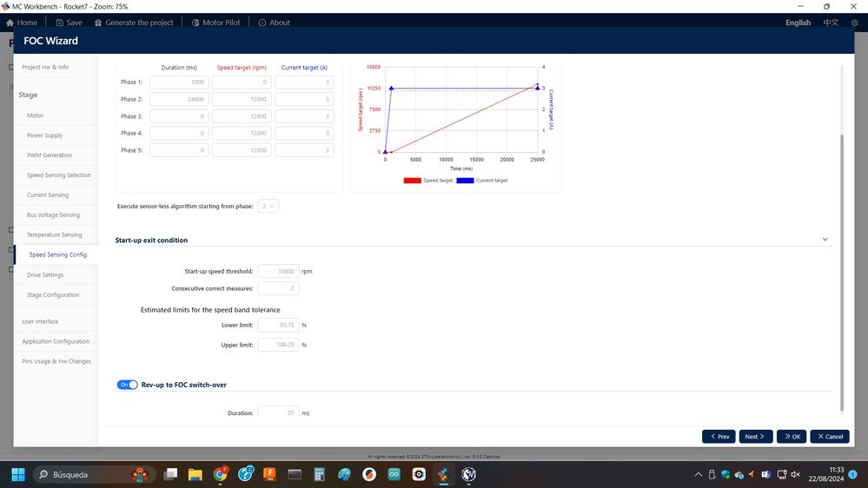This screenshot has width=868, height=488.
Task: Click the Windows Start icon
Action: (18, 475)
